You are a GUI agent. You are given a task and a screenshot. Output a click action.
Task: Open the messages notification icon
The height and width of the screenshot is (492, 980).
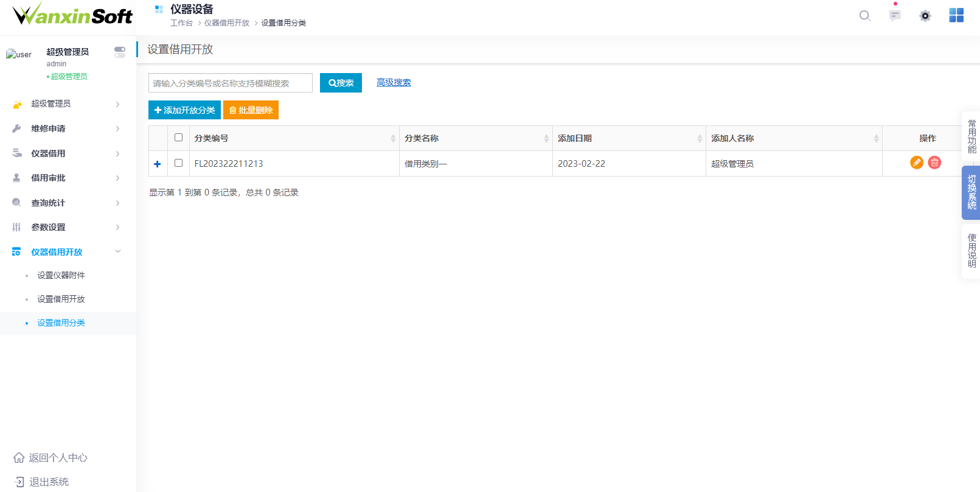(x=895, y=16)
